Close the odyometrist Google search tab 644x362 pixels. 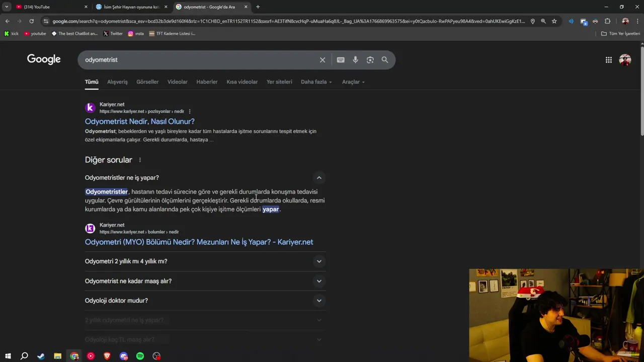(246, 7)
